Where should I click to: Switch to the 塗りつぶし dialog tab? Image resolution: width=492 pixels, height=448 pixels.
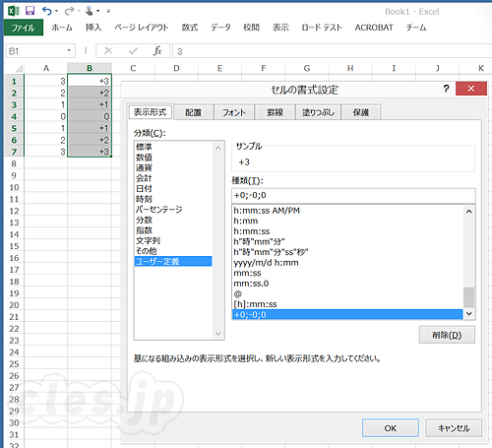pos(318,112)
